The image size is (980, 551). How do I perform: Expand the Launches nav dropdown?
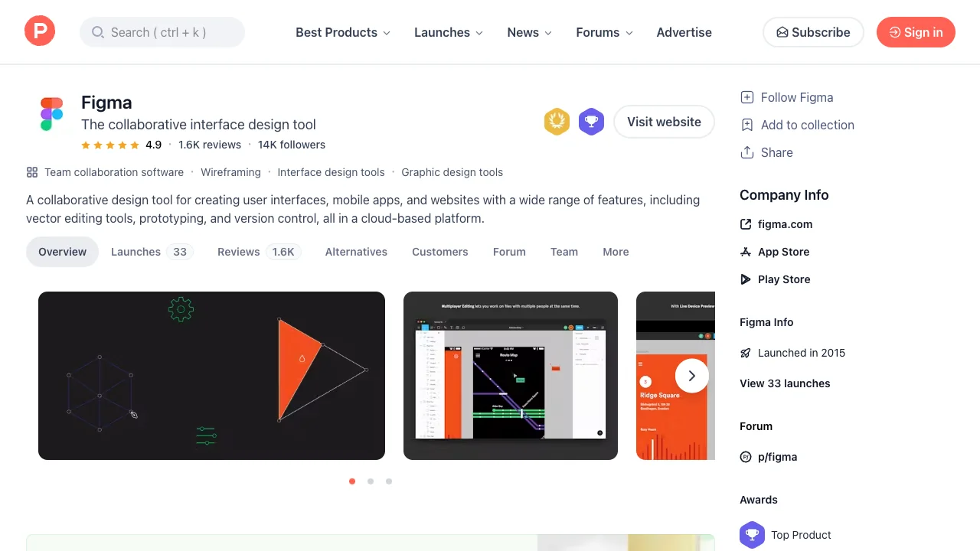pyautogui.click(x=449, y=32)
